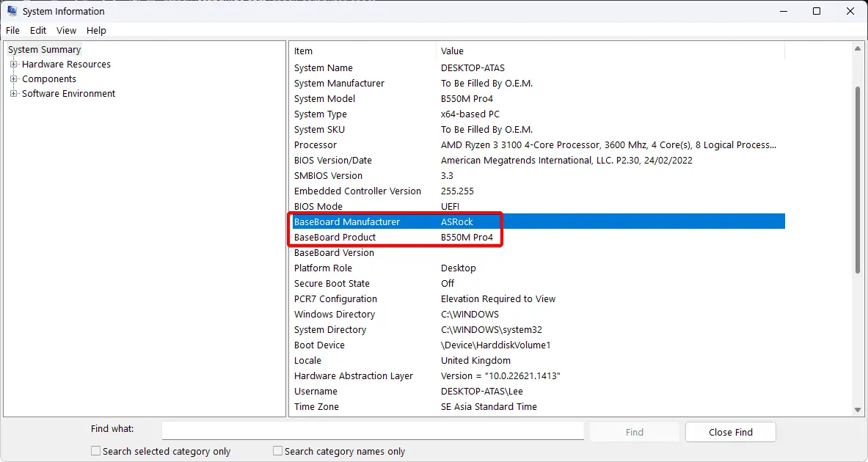Click the Value column header

[610, 51]
